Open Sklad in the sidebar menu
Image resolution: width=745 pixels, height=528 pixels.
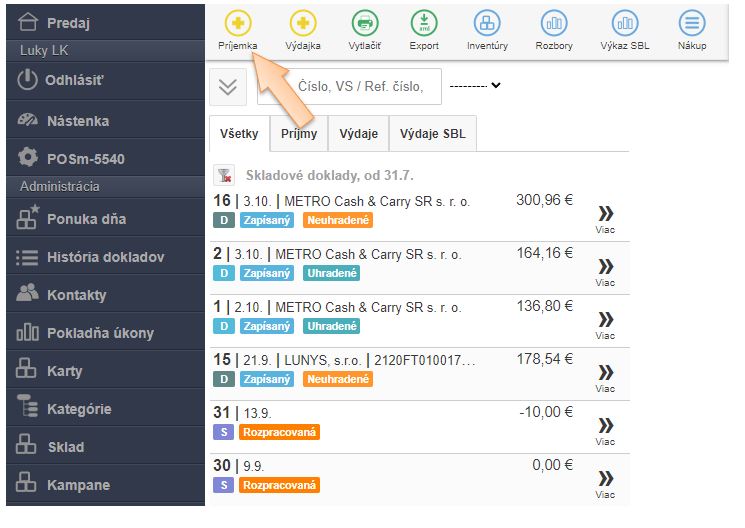[65, 447]
